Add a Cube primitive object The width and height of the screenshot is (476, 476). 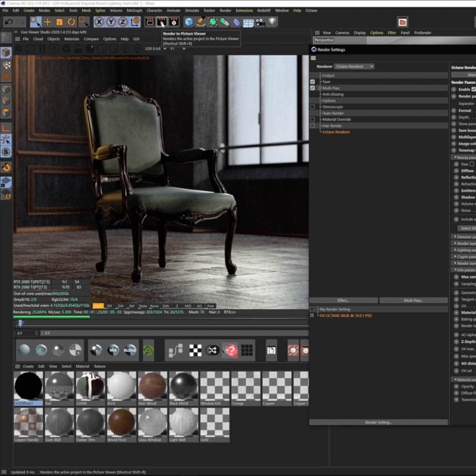189,22
